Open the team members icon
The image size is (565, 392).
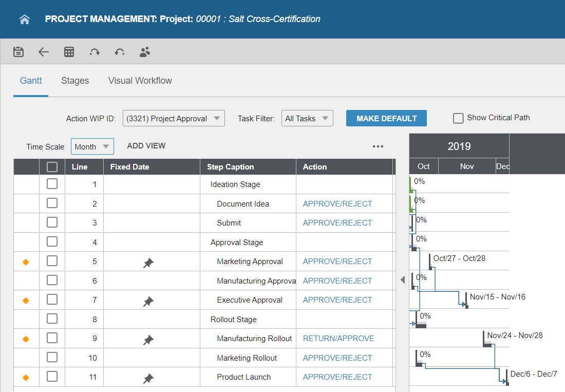(x=145, y=52)
